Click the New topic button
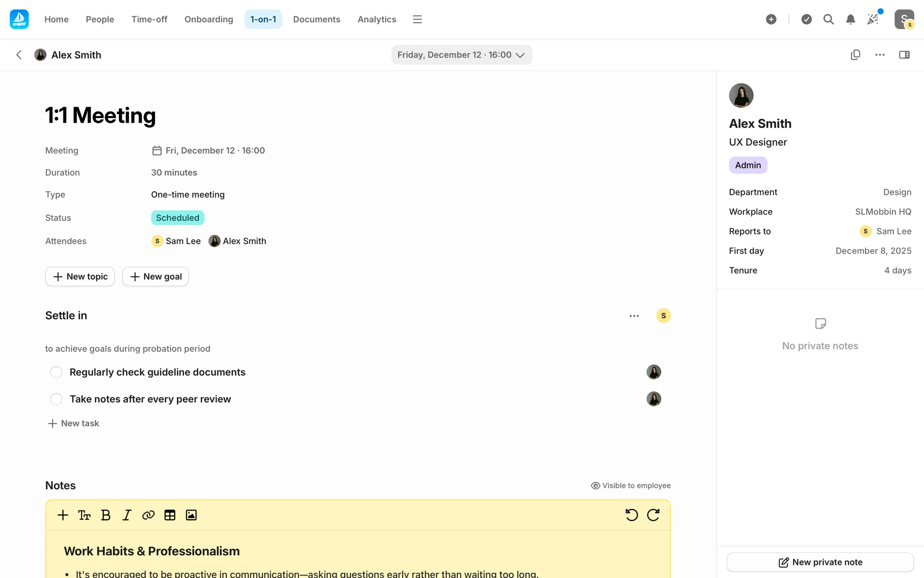This screenshot has width=924, height=578. pos(80,276)
